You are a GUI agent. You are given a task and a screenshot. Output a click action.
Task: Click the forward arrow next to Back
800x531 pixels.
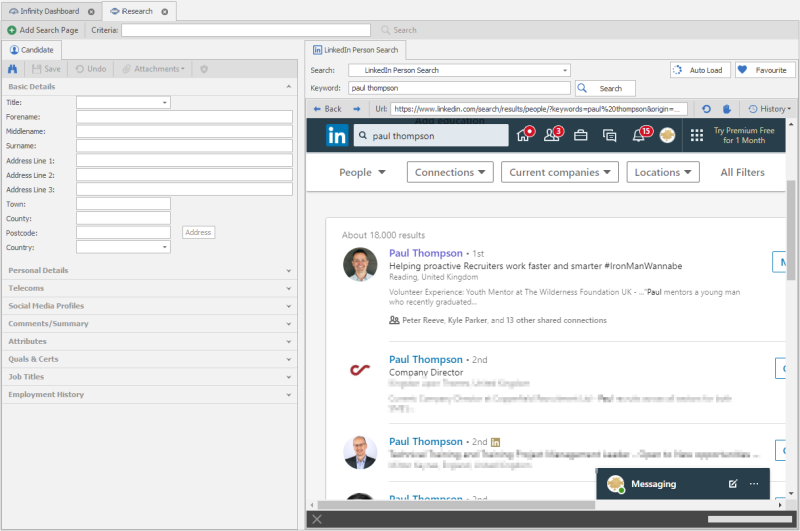(357, 109)
